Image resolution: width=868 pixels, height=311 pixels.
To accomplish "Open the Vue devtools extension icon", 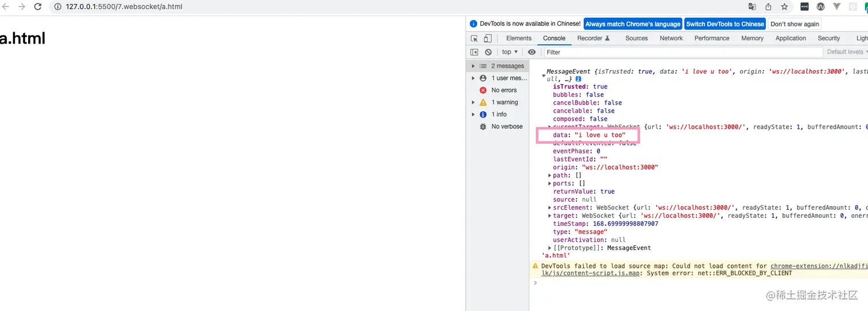I will (x=837, y=7).
